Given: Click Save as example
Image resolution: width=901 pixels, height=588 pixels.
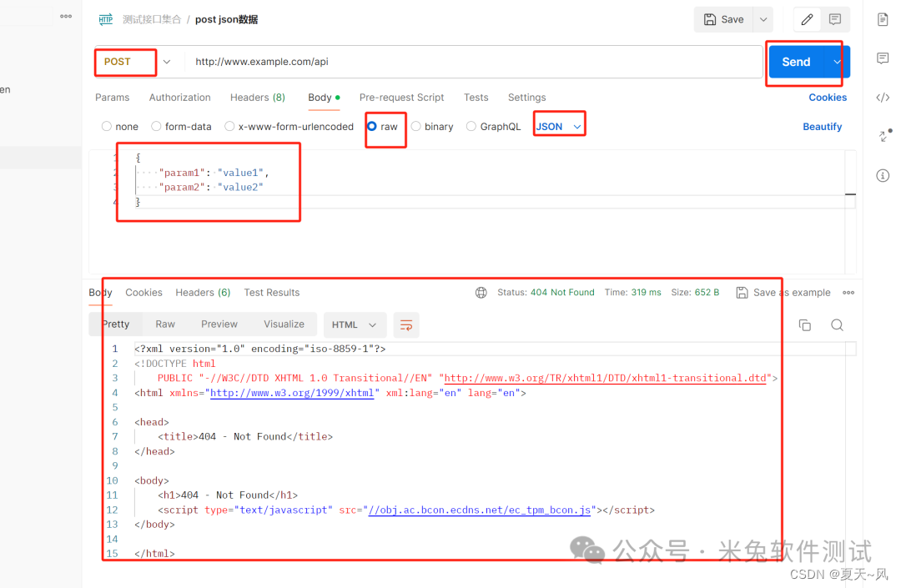Looking at the screenshot, I should point(783,293).
